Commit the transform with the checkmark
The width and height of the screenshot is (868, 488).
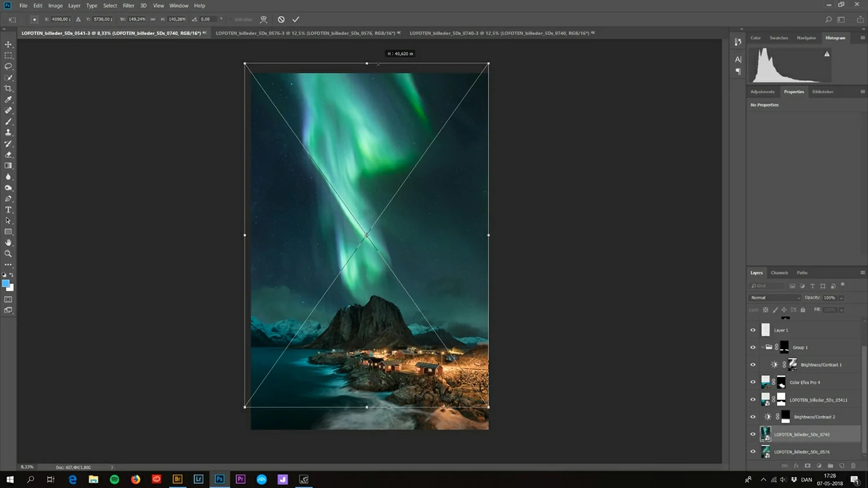pyautogui.click(x=296, y=19)
